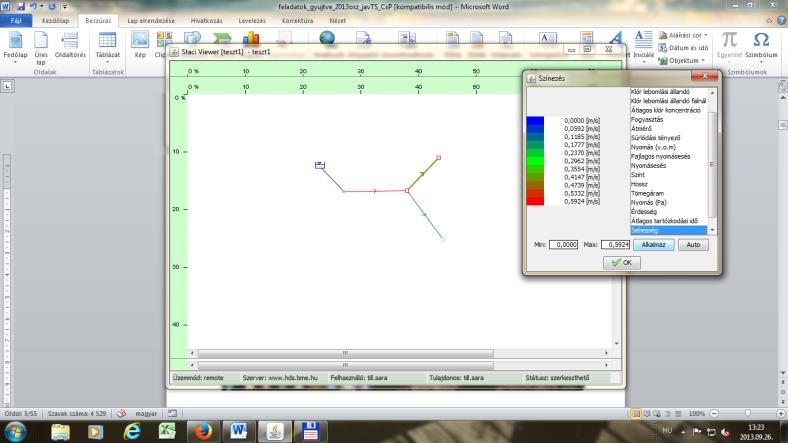
Task: Insert a blank page with Üres lap
Action: [41, 48]
